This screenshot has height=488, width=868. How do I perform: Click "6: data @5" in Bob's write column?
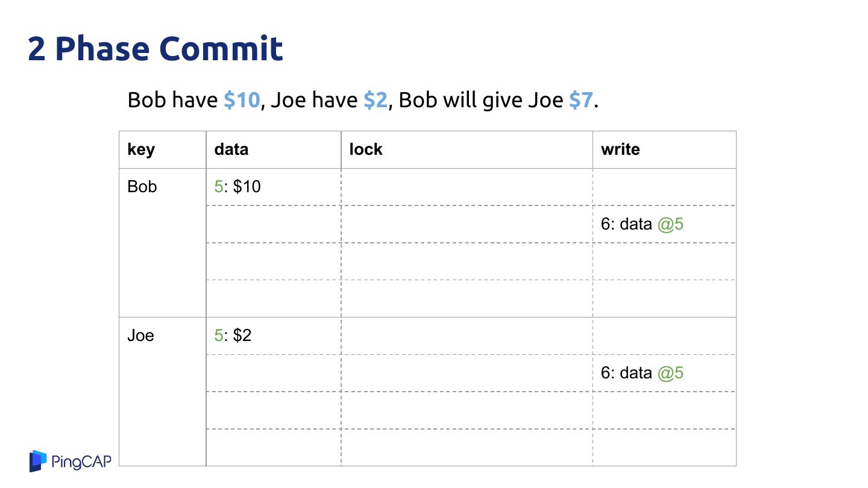click(642, 224)
